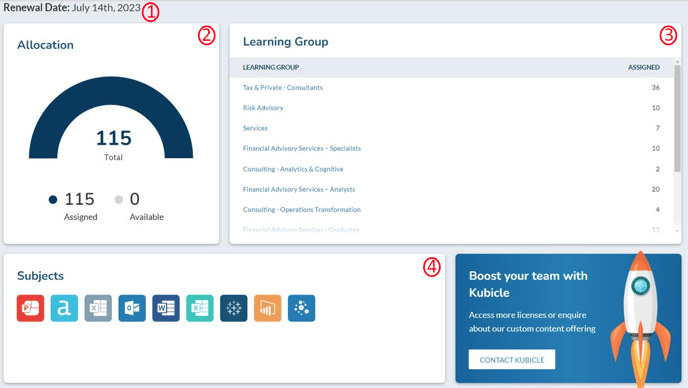The height and width of the screenshot is (388, 688).
Task: Click the Learning Group column header
Action: coord(271,67)
